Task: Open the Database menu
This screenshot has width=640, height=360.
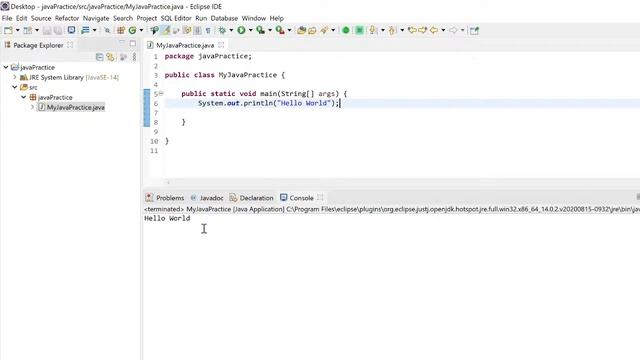Action: pyautogui.click(x=224, y=18)
